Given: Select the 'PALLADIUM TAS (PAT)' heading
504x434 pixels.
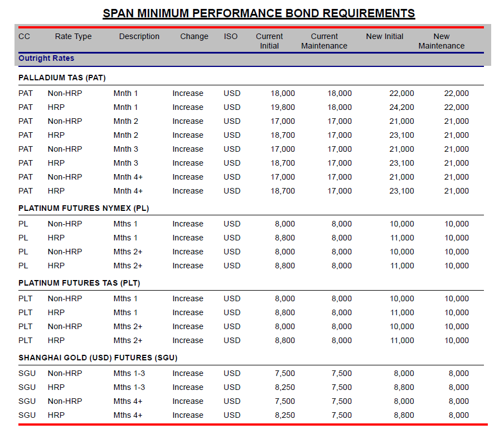Looking at the screenshot, I should [62, 78].
